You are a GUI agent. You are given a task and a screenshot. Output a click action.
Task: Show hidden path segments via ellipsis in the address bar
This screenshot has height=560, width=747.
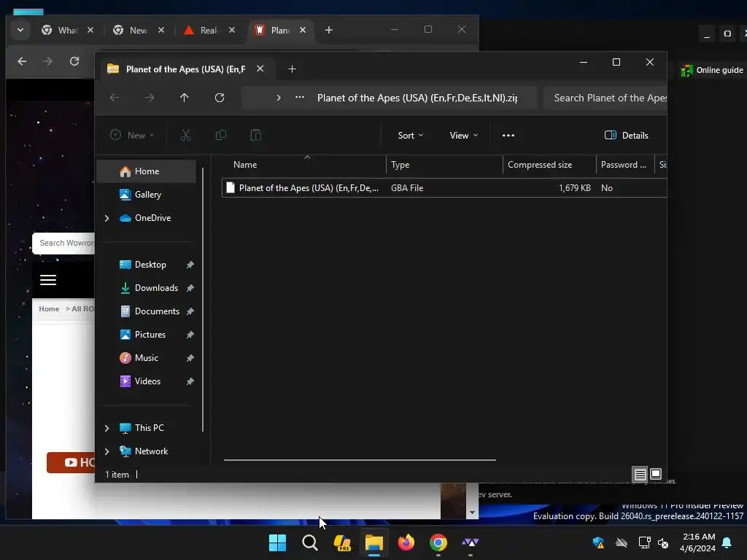point(300,97)
